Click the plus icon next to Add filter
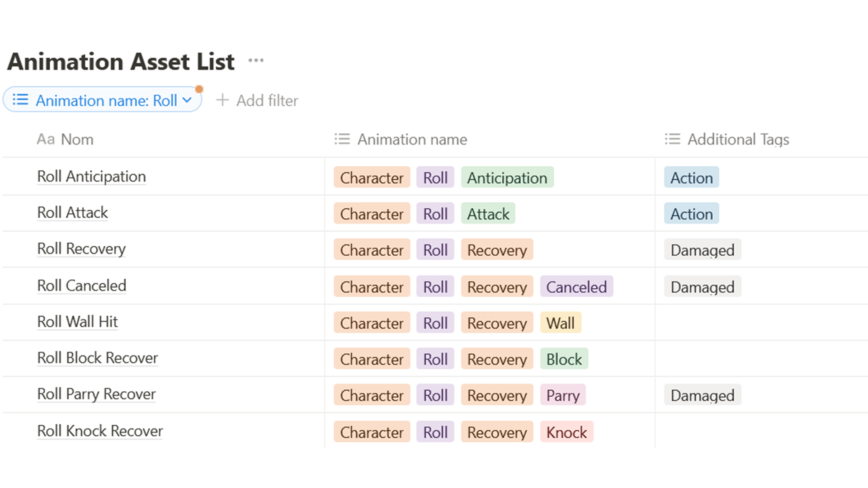Viewport: 868px width, 488px height. click(x=222, y=100)
